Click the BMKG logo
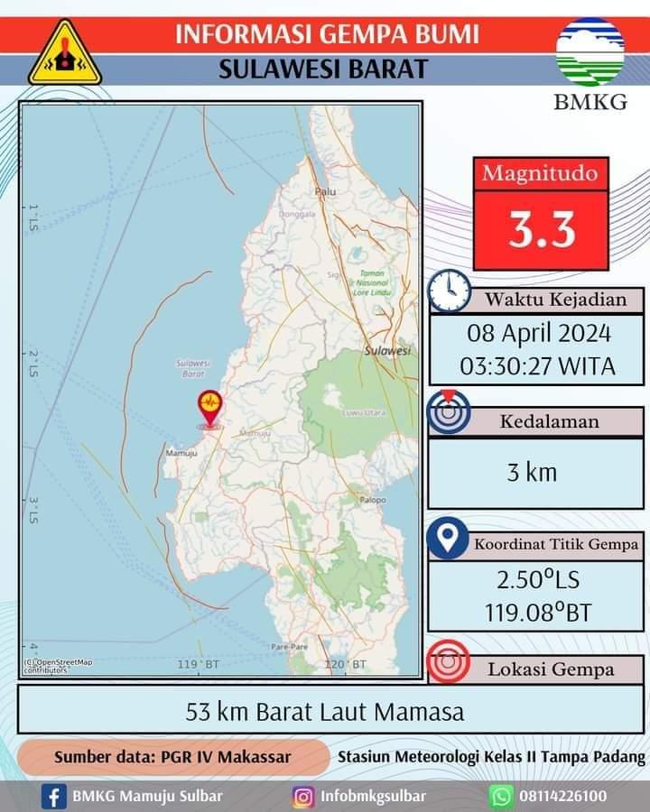Image resolution: width=650 pixels, height=812 pixels. pyautogui.click(x=590, y=51)
